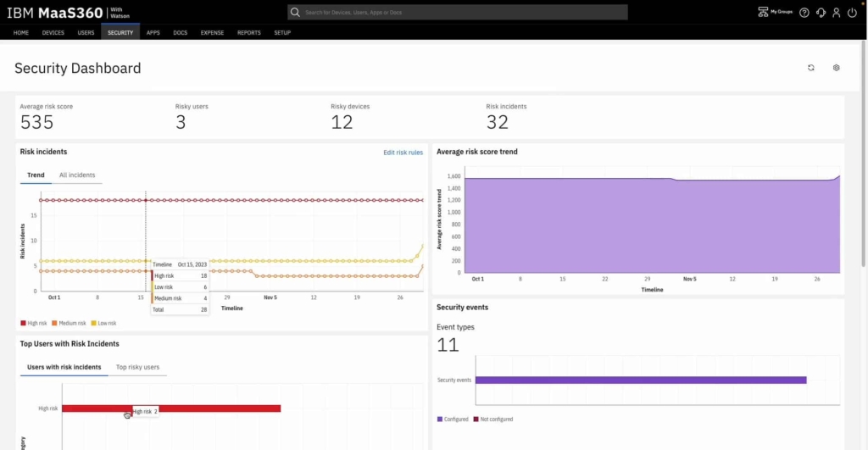Screen dimensions: 868x450
Task: Switch to All incidents tab
Action: coord(77,175)
